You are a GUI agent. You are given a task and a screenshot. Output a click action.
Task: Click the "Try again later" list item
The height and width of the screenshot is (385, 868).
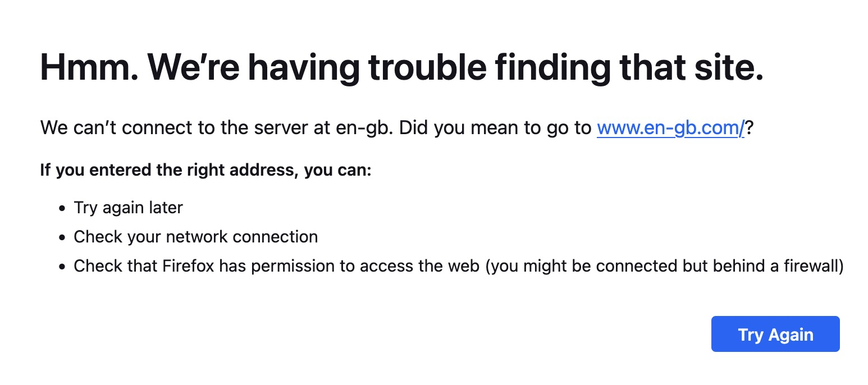point(128,208)
